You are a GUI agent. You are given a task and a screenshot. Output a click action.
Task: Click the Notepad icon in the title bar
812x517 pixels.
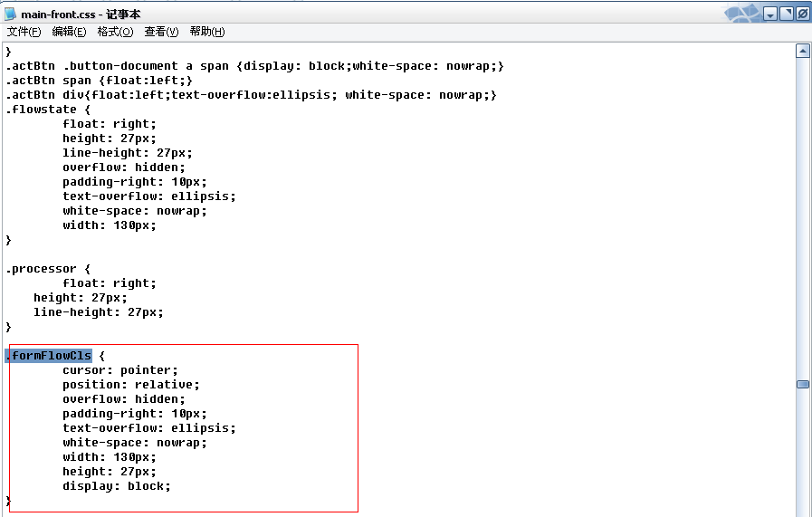tap(10, 14)
